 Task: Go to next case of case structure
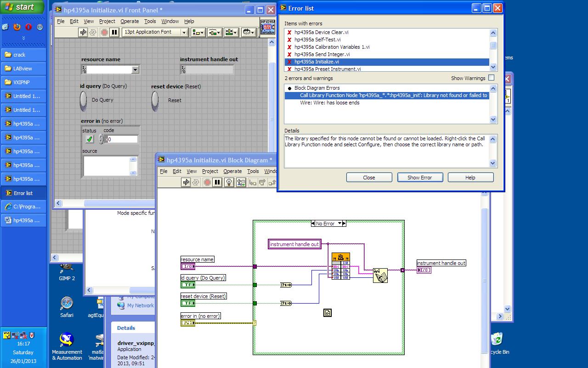pyautogui.click(x=345, y=224)
